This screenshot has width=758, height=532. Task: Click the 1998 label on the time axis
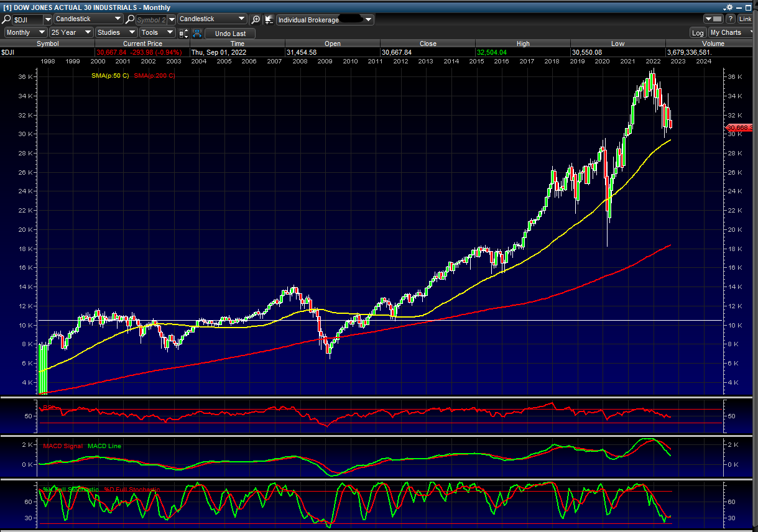tap(47, 62)
